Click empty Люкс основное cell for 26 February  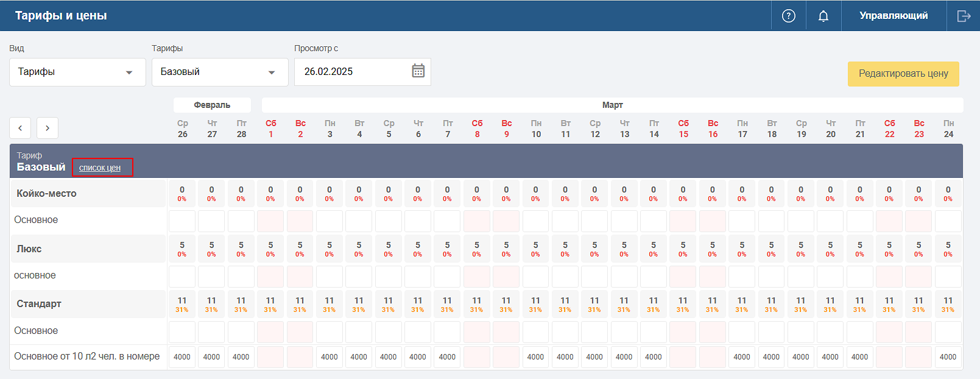tap(182, 277)
